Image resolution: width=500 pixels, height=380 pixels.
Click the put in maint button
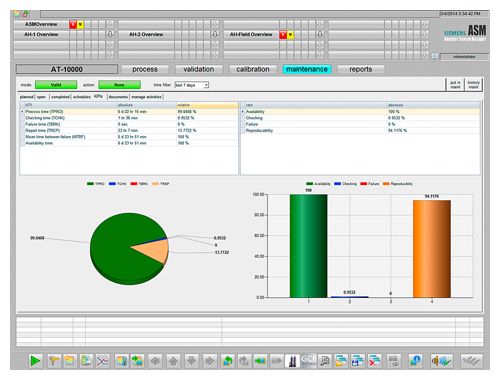pos(455,85)
